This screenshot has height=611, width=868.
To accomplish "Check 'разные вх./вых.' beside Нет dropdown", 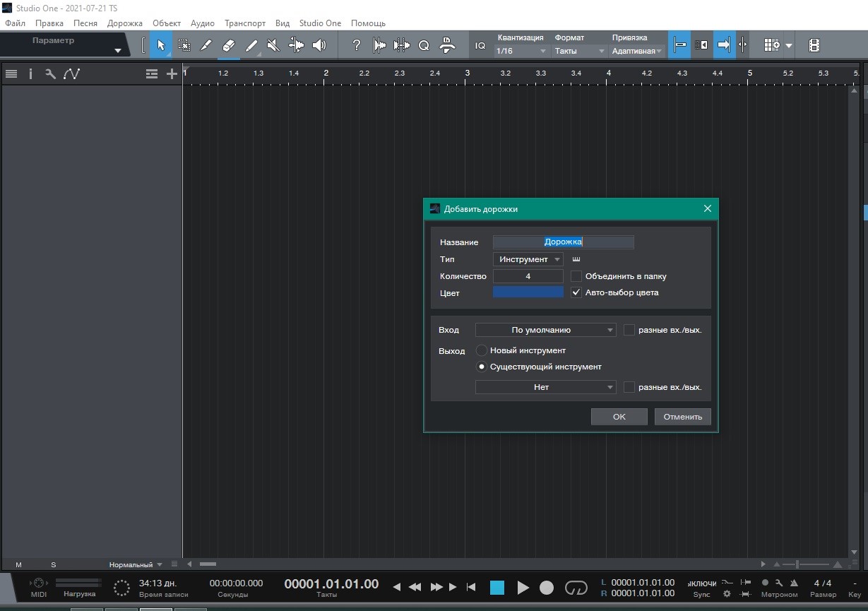I will click(629, 387).
